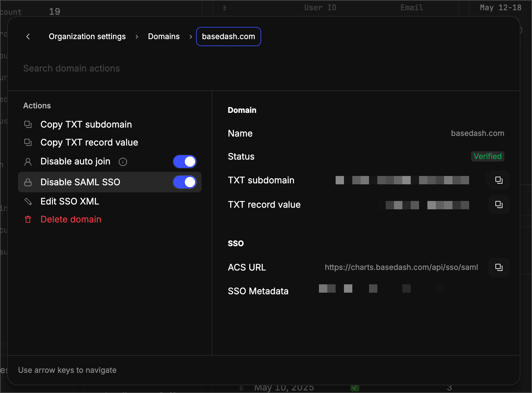Screen dimensions: 532x393
Task: Copy the TXT subdomain value with the copy button
Action: tap(499, 180)
